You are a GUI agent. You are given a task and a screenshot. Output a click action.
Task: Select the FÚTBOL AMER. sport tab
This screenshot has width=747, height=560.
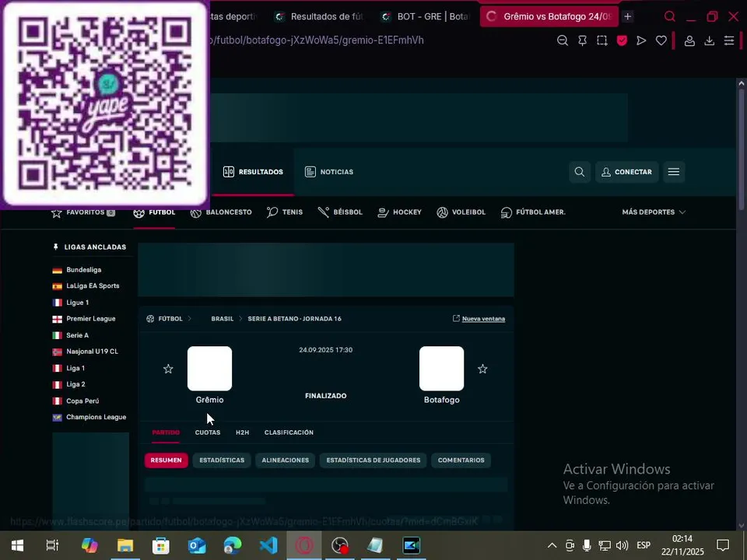click(533, 212)
